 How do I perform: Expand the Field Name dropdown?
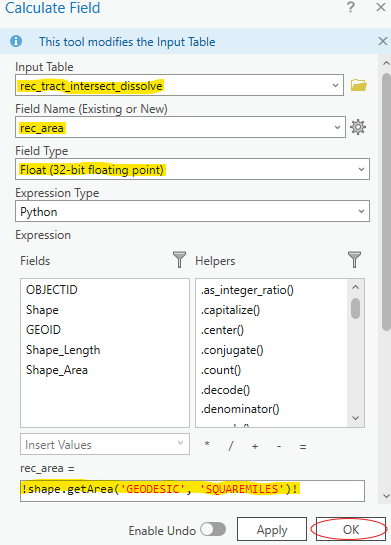(x=337, y=127)
